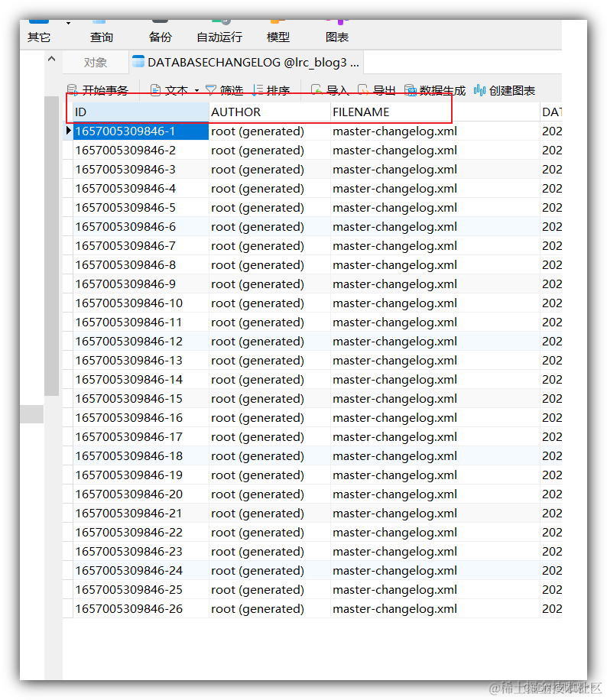Open the 备份 (Backup) toolbar item
Viewport: 607px width, 700px height.
(160, 31)
